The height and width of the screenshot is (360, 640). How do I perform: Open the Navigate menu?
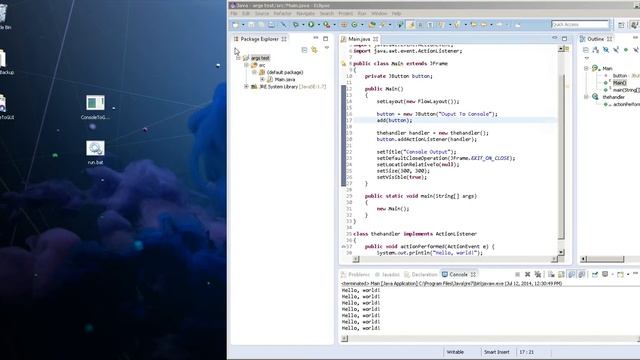[306, 13]
